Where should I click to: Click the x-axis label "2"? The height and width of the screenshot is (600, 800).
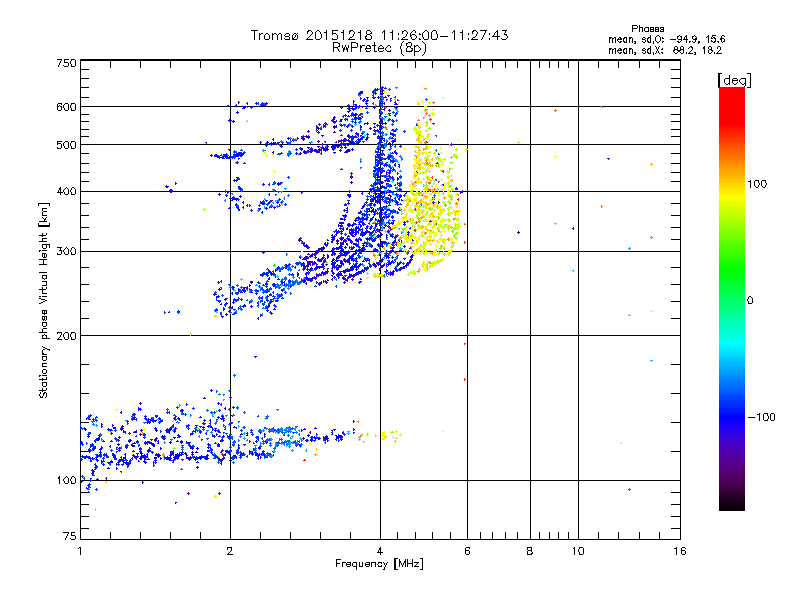[x=230, y=551]
